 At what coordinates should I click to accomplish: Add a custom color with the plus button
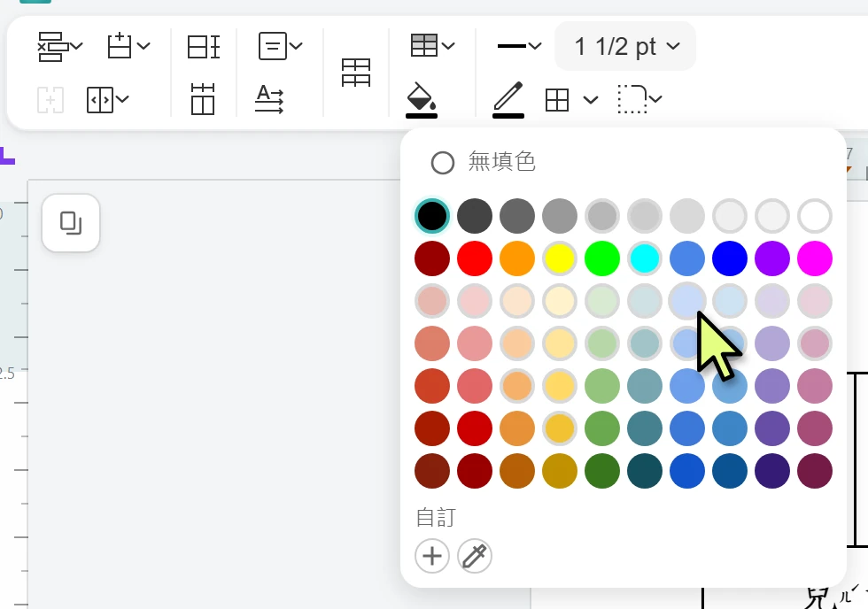(432, 556)
